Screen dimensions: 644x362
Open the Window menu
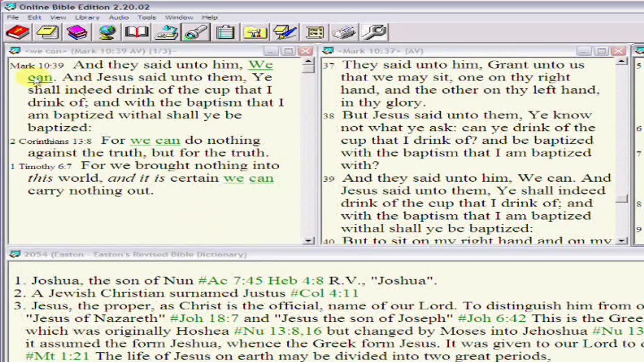tap(179, 18)
